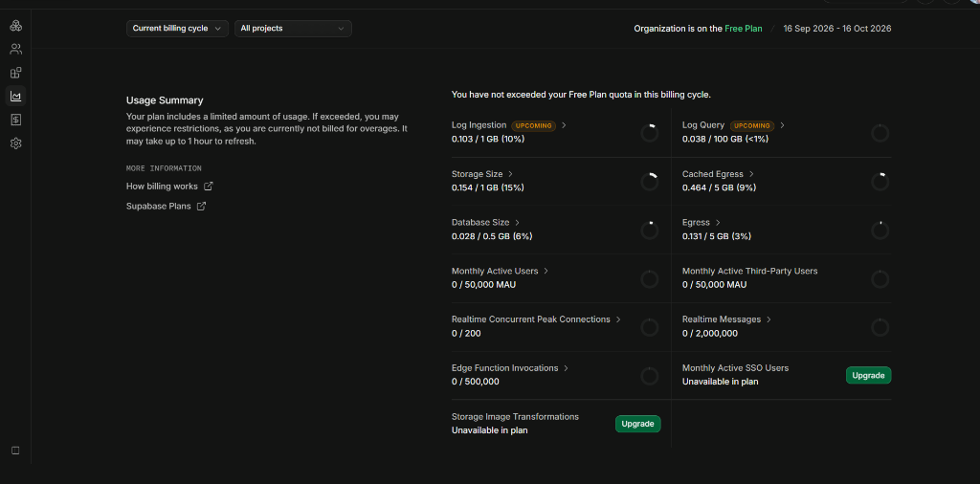Open the All projects dropdown
Image resolution: width=980 pixels, height=484 pixels.
[x=293, y=29]
